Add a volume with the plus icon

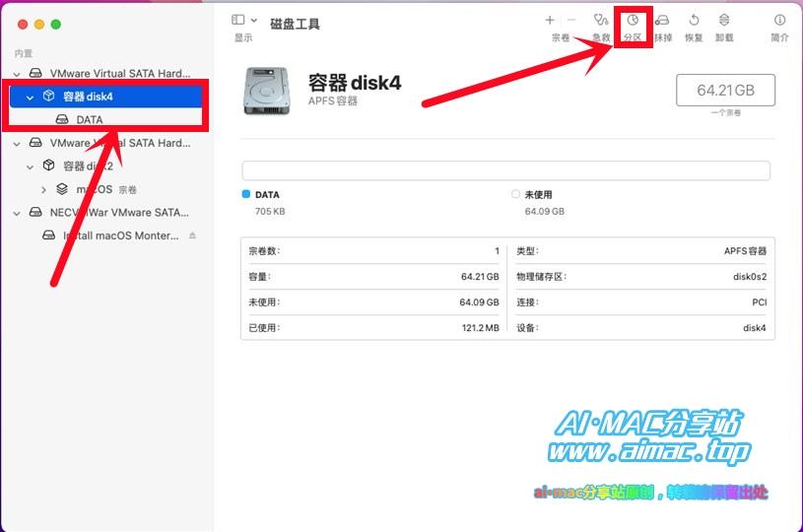[550, 20]
